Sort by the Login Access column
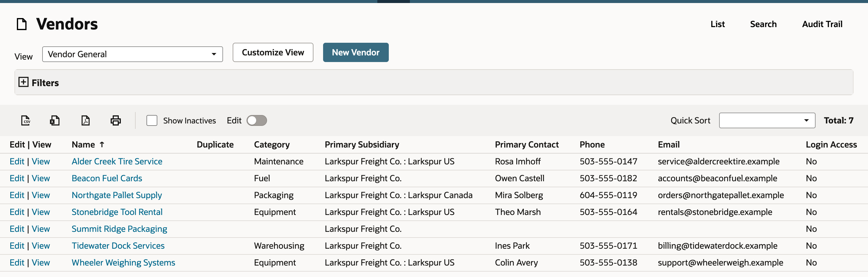The image size is (868, 277). click(x=831, y=145)
